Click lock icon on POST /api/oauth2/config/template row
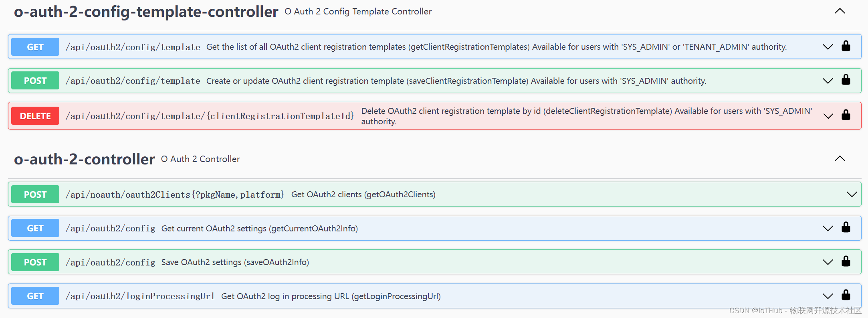This screenshot has height=318, width=868. tap(846, 80)
